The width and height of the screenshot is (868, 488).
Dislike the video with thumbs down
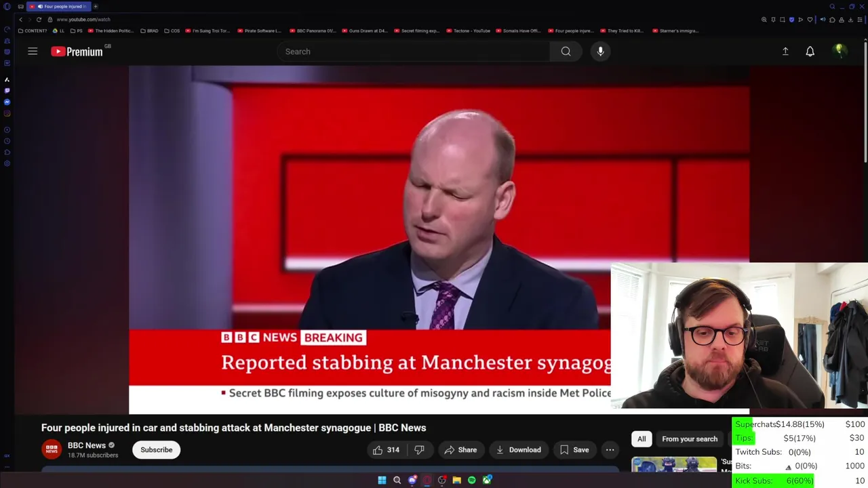(x=420, y=450)
